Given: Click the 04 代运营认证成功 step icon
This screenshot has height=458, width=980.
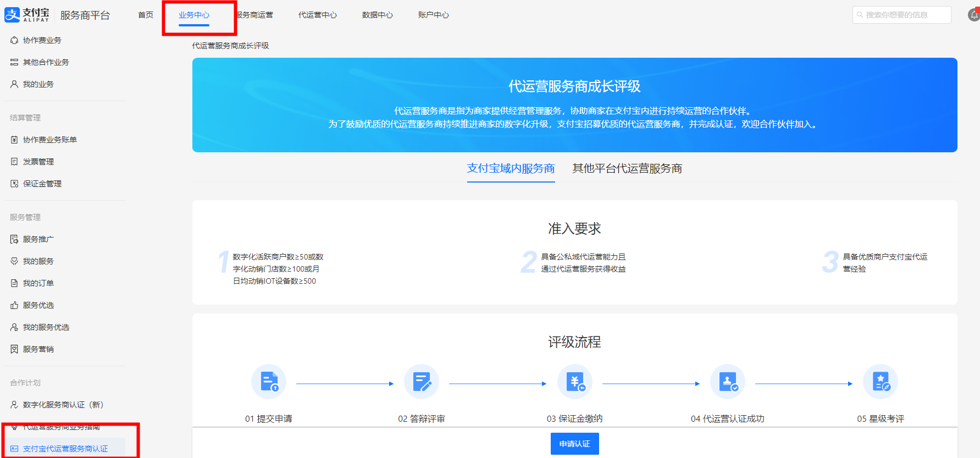Looking at the screenshot, I should click(x=728, y=382).
